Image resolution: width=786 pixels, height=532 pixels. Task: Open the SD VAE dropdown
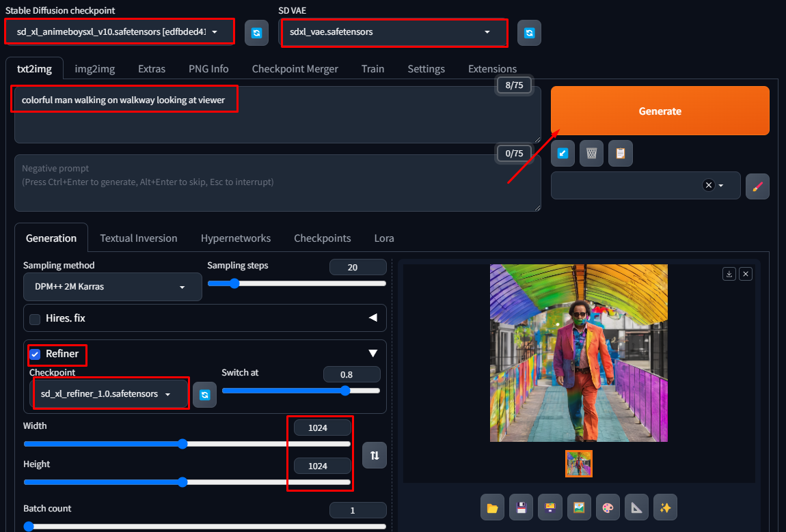(394, 32)
